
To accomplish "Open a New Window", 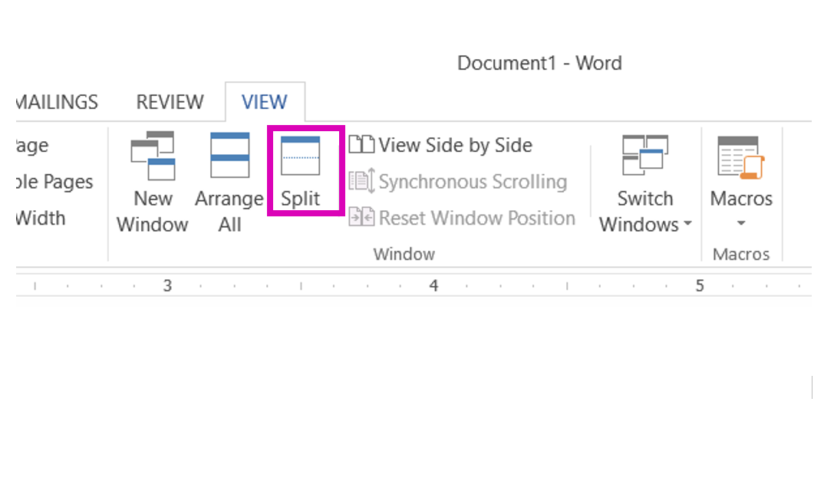I will click(153, 181).
